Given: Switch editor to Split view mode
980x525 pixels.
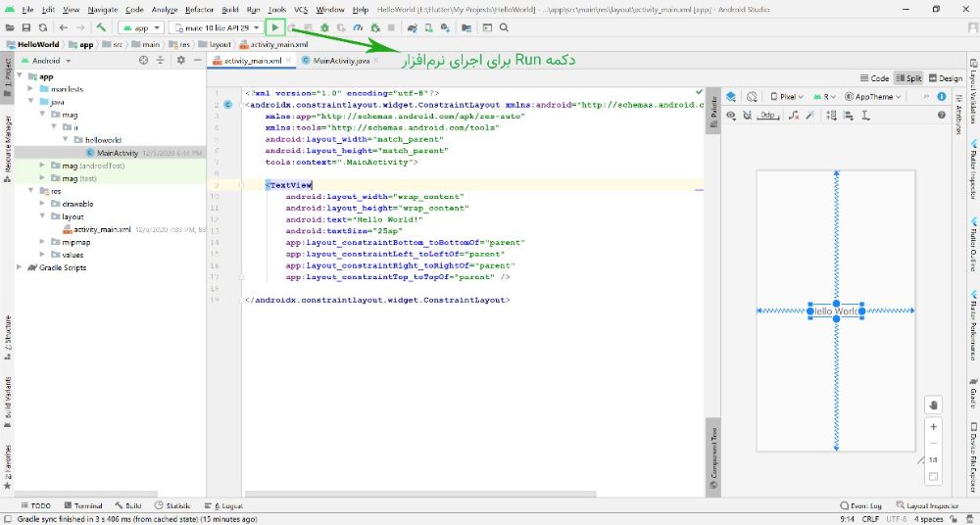Looking at the screenshot, I should coord(908,78).
